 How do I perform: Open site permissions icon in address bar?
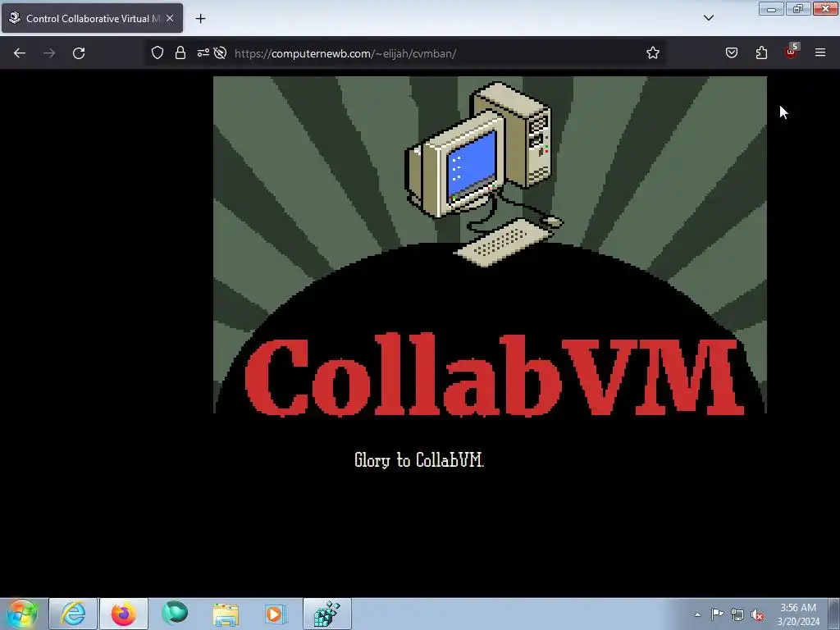pos(203,52)
